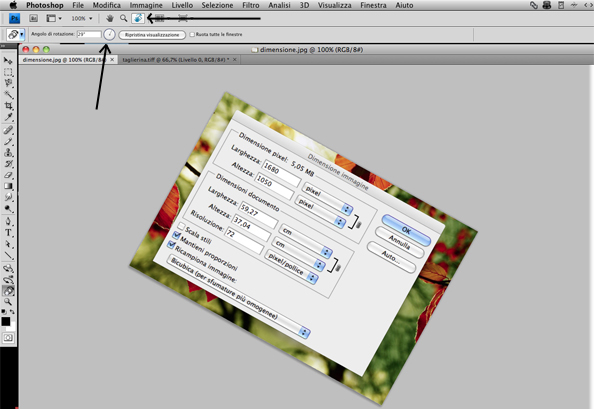Select the Rotate View tool in toolbox
This screenshot has width=594, height=409.
click(x=8, y=291)
